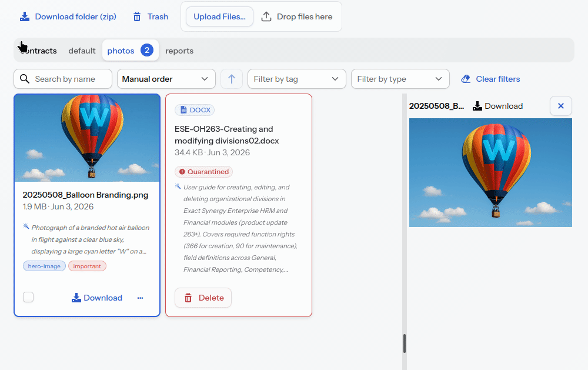Open the three-dots menu on balloon card
This screenshot has width=588, height=370.
141,298
